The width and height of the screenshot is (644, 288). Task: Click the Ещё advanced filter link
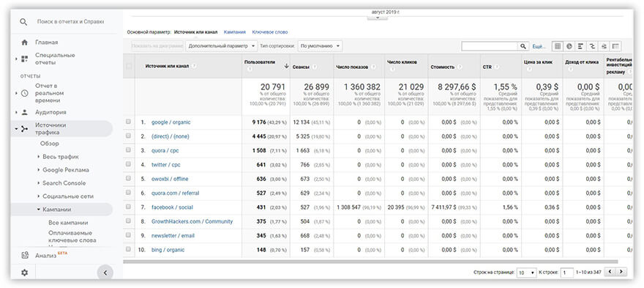click(x=539, y=46)
